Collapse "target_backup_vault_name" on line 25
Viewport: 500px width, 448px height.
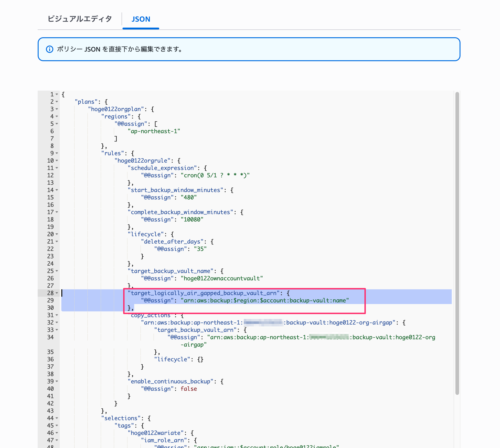[57, 271]
